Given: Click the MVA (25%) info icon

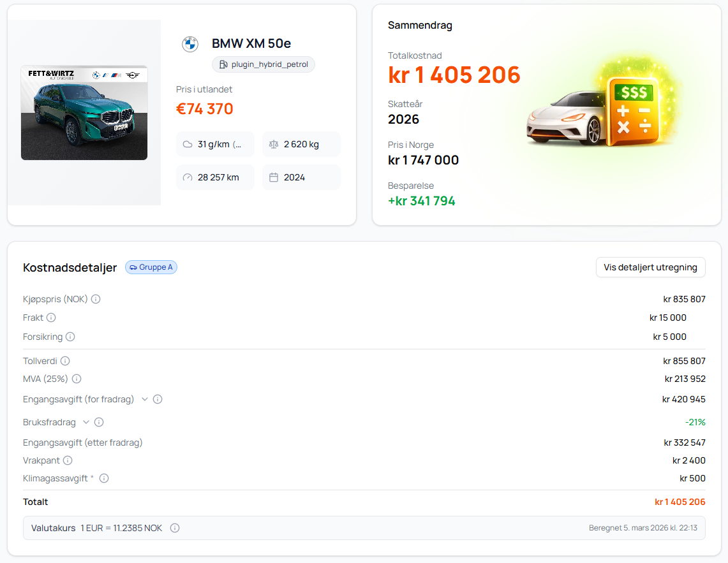Looking at the screenshot, I should coord(77,379).
